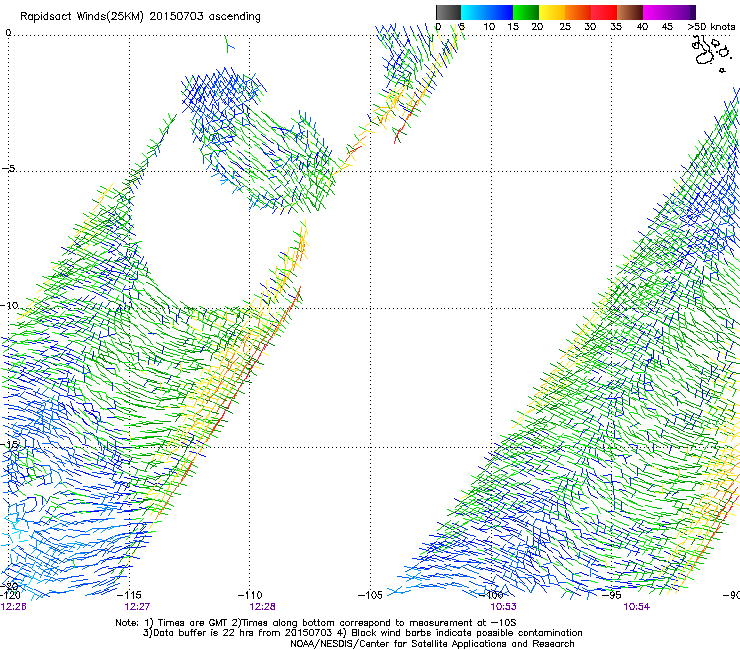The height and width of the screenshot is (650, 740).
Task: Click the '-110' longitude axis label
Action: (250, 595)
